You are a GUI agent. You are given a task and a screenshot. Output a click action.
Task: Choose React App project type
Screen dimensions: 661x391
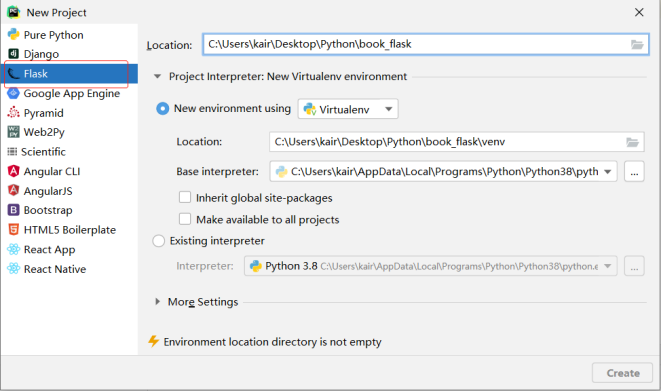click(49, 250)
